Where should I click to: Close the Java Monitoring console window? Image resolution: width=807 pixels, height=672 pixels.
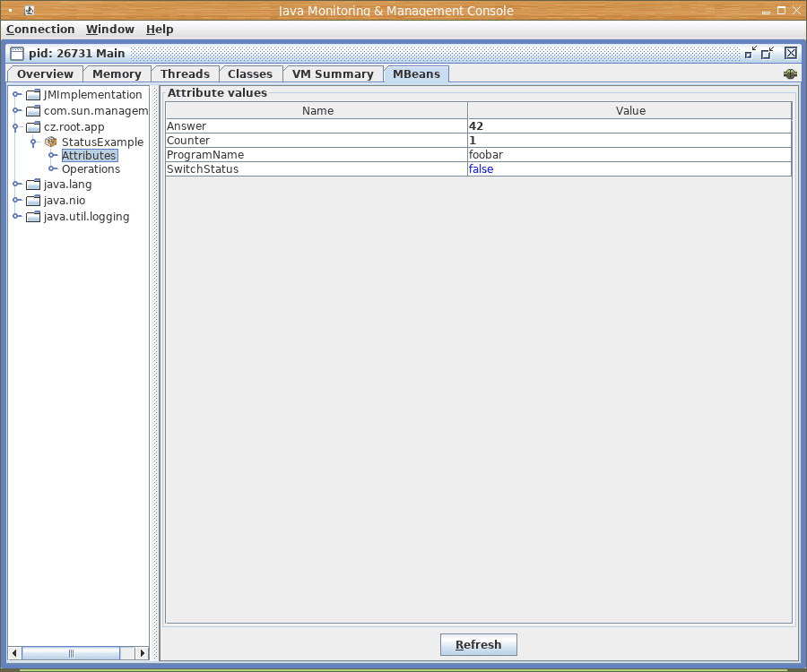[x=797, y=11]
